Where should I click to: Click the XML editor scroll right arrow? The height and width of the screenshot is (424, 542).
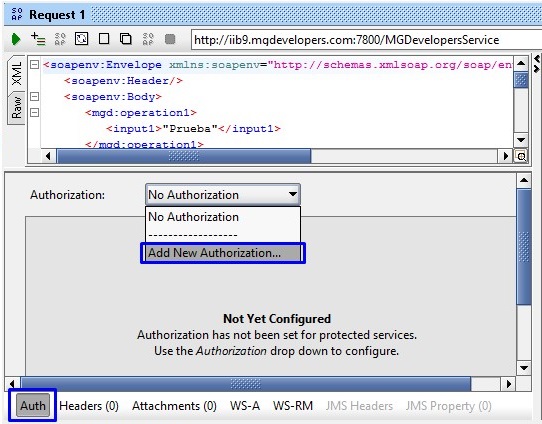click(x=506, y=156)
